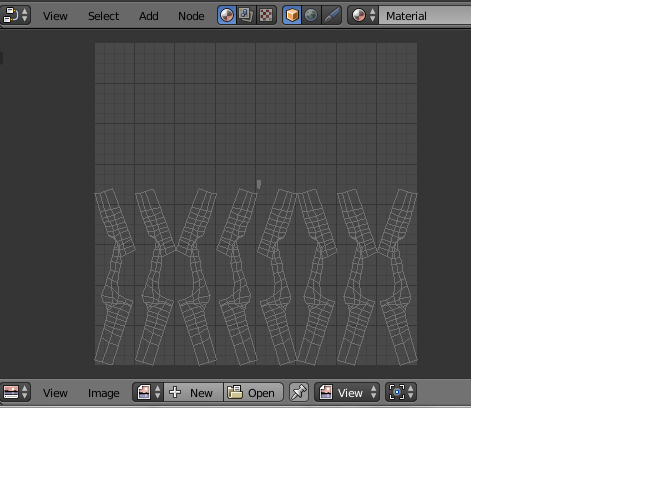
Task: Open the node editor type selector
Action: (x=15, y=15)
